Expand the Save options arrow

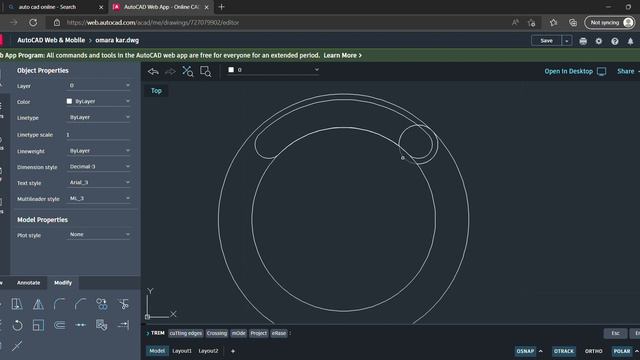click(567, 41)
